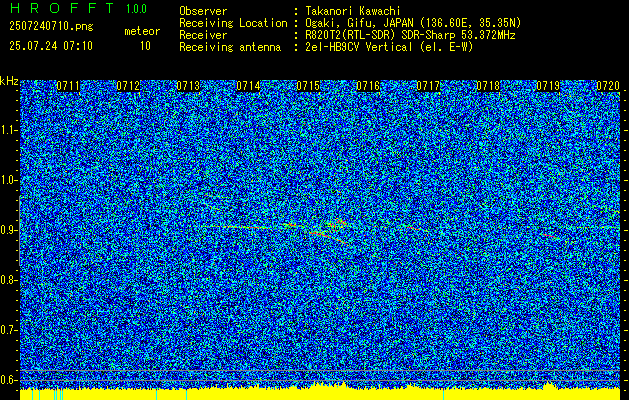This screenshot has height=400, width=629.
Task: Select the observer name Takanori Kawachi
Action: click(x=352, y=11)
